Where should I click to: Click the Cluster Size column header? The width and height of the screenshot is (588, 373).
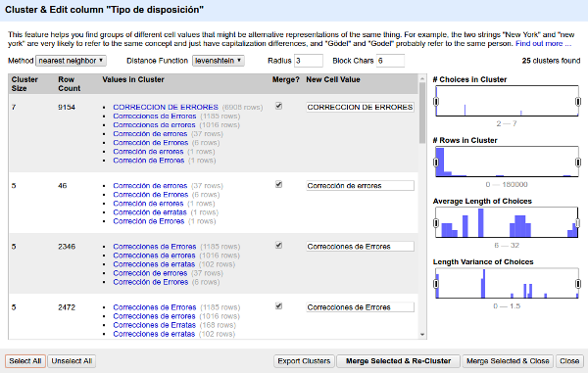click(x=24, y=84)
